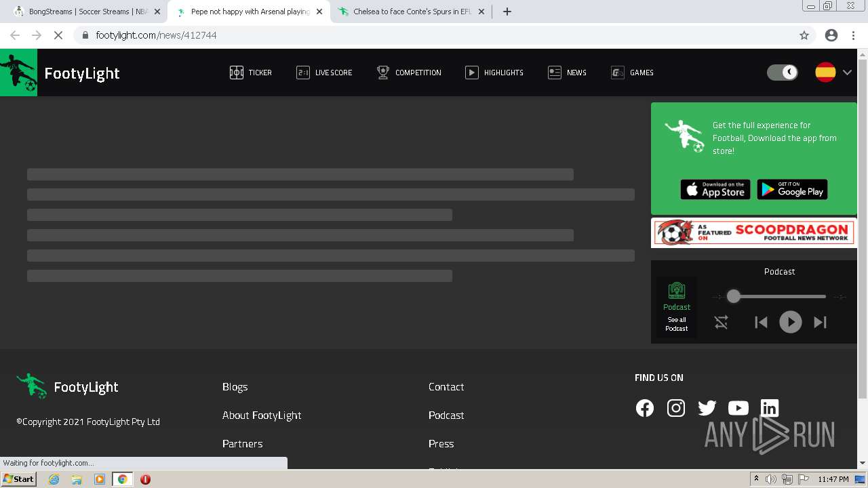
Task: Switch to the BongStreams tab
Action: click(88, 12)
